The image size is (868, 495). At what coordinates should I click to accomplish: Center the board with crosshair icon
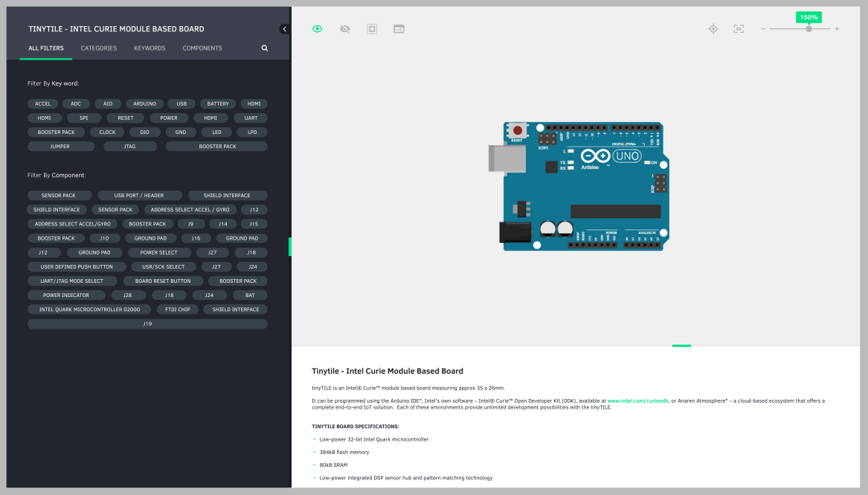(x=713, y=29)
